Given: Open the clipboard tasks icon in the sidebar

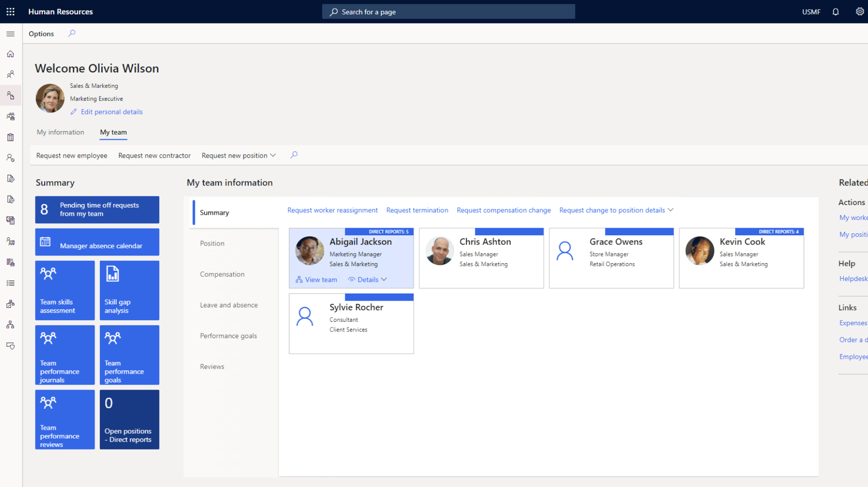Looking at the screenshot, I should point(11,137).
